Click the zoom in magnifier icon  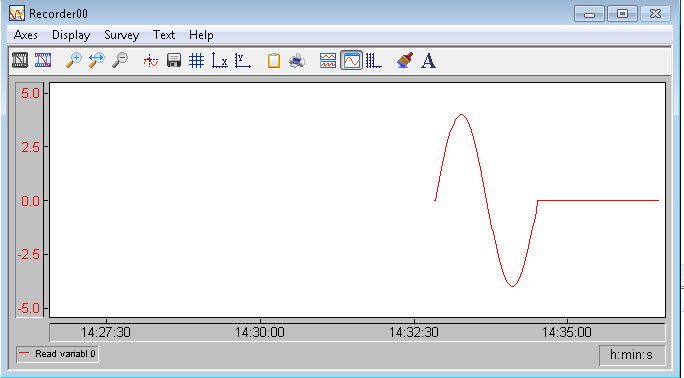[73, 60]
